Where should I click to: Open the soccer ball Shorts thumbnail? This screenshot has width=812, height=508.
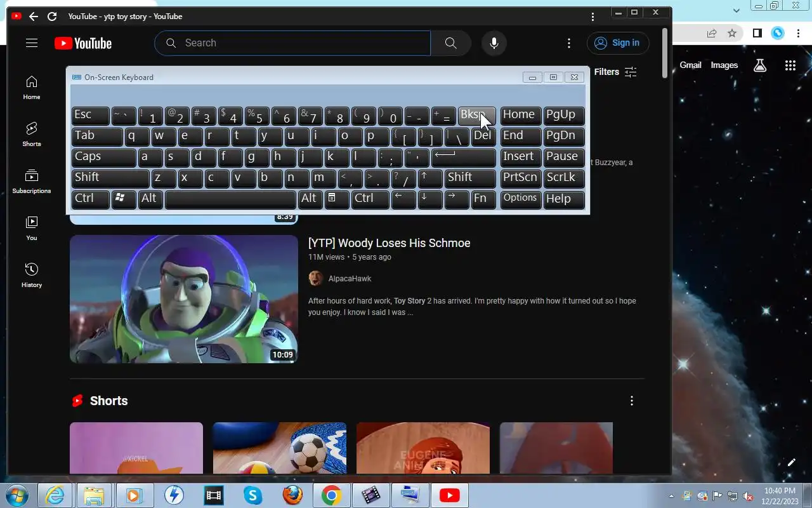(280, 448)
